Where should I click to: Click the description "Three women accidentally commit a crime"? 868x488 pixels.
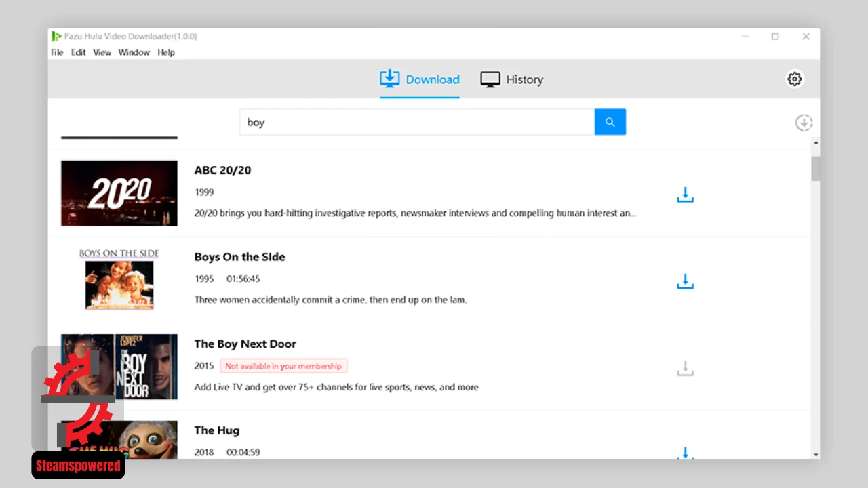(330, 300)
